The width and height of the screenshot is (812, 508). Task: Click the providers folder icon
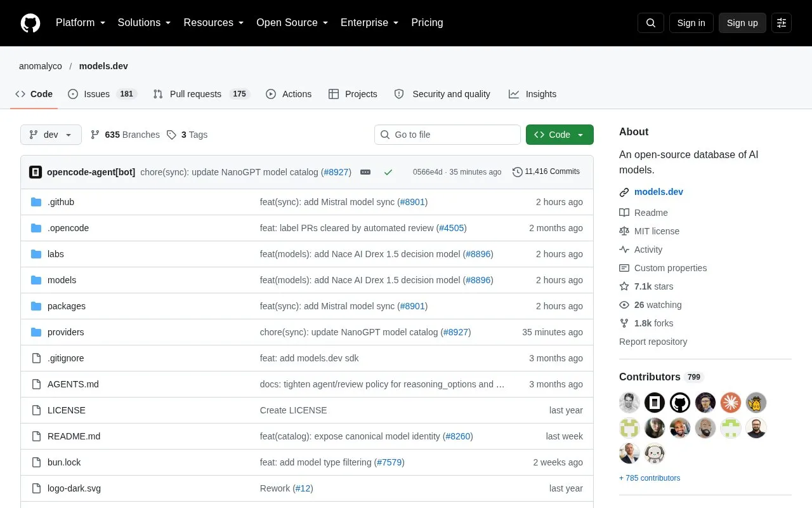(x=36, y=332)
